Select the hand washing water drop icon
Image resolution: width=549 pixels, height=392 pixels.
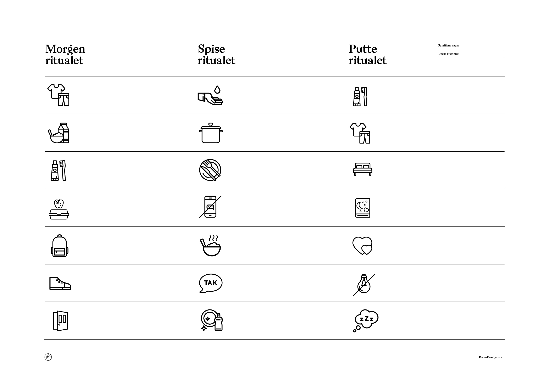[x=210, y=95]
